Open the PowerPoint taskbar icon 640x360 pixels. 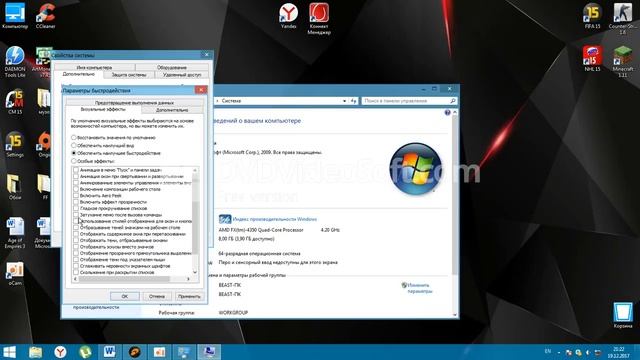click(x=159, y=352)
